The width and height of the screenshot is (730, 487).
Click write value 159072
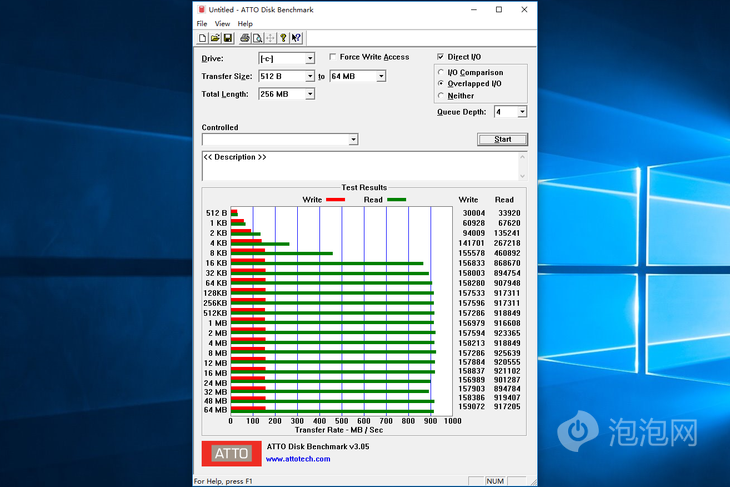472,406
